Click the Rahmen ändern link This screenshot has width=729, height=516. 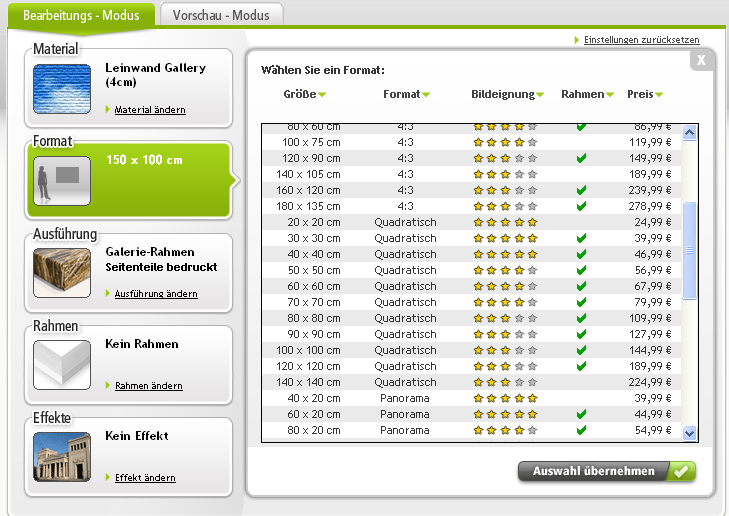pyautogui.click(x=148, y=386)
